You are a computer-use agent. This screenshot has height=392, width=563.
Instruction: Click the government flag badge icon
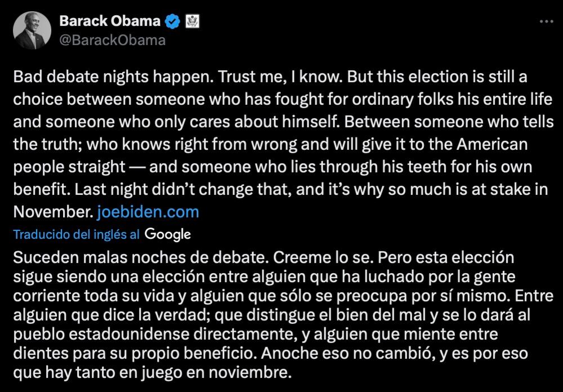click(190, 22)
